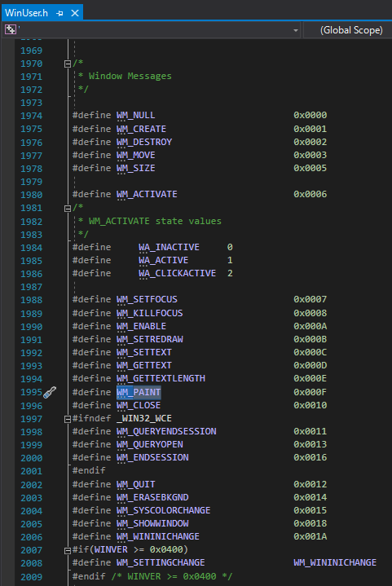The height and width of the screenshot is (586, 392).
Task: Click the project scope icon in navigation bar
Action: point(11,29)
